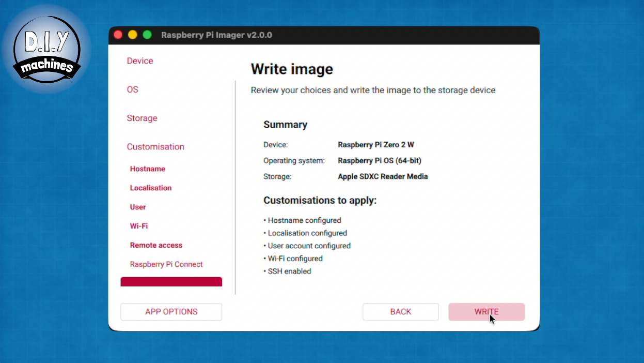This screenshot has width=644, height=363.
Task: Open Raspberry Pi Connect step
Action: click(x=166, y=265)
